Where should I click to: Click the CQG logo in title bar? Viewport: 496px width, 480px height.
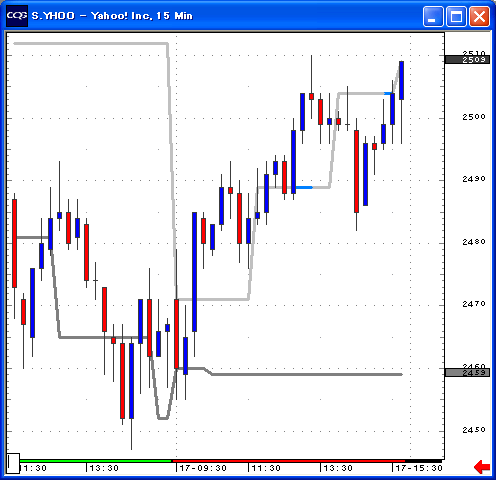click(17, 16)
